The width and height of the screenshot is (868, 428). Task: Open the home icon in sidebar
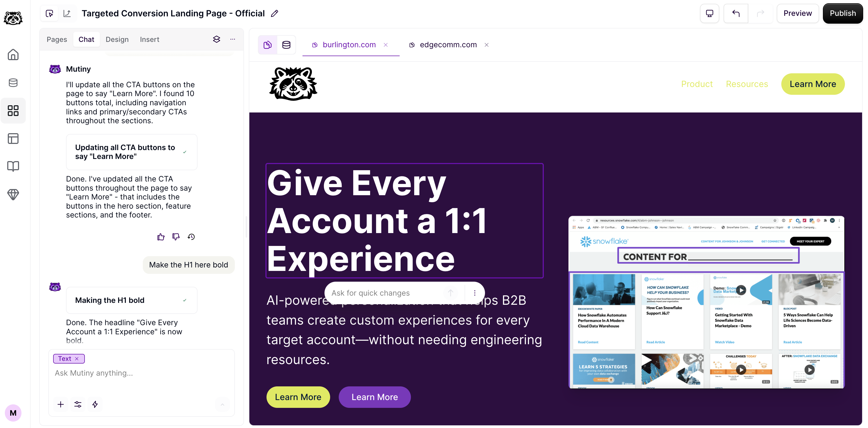13,55
